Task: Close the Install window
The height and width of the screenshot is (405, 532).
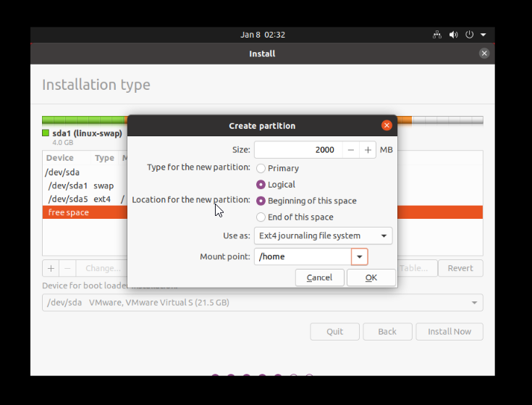Action: click(x=484, y=54)
